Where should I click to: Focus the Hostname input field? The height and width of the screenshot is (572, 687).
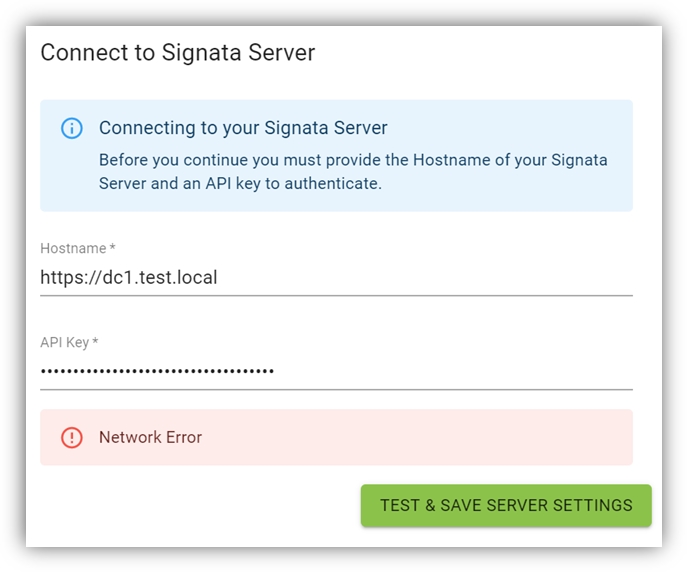(x=336, y=277)
